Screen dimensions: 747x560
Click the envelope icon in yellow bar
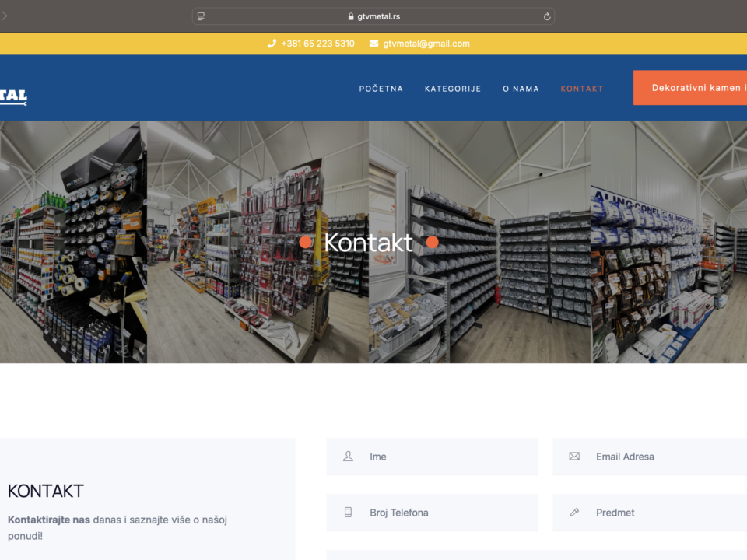374,44
